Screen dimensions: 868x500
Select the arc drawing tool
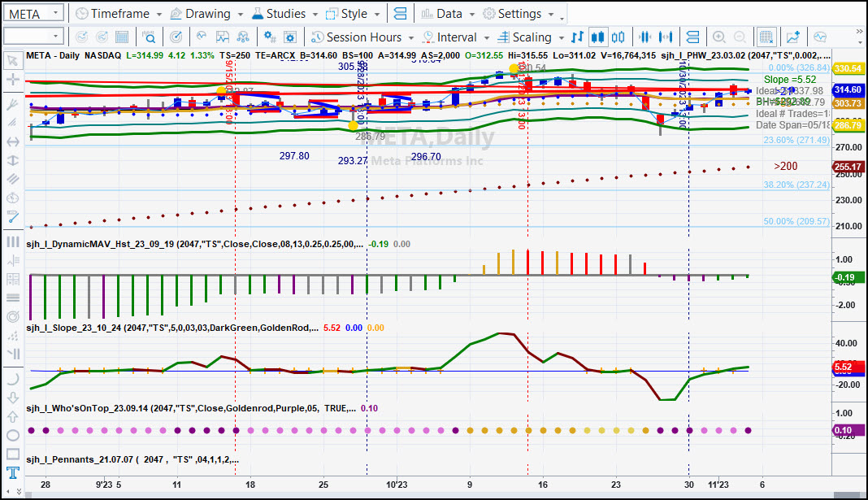tap(13, 379)
